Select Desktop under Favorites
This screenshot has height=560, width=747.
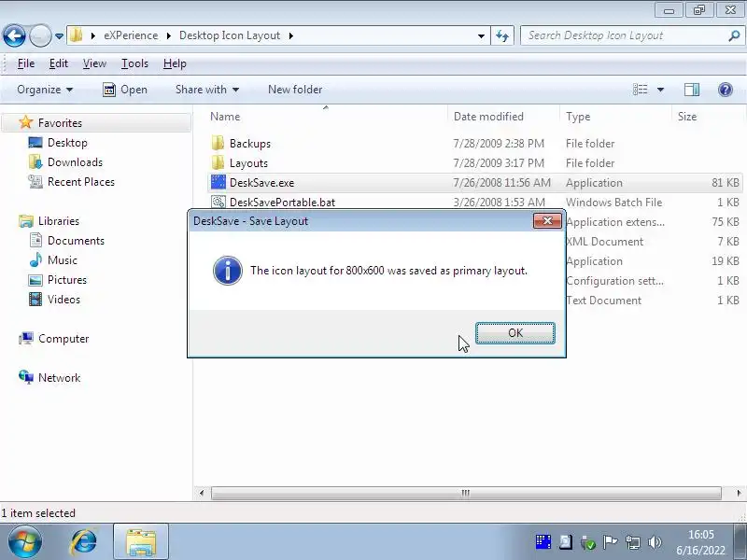pos(67,143)
